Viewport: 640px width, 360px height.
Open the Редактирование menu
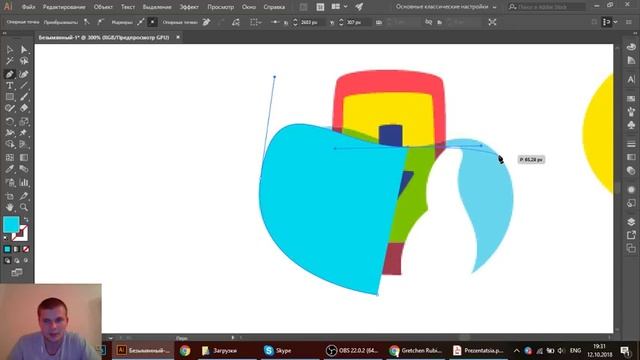(64, 7)
